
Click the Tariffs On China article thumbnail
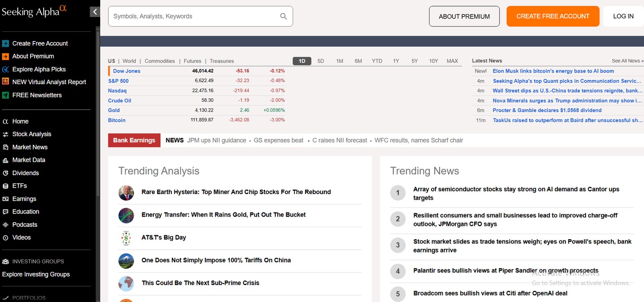pos(126,261)
